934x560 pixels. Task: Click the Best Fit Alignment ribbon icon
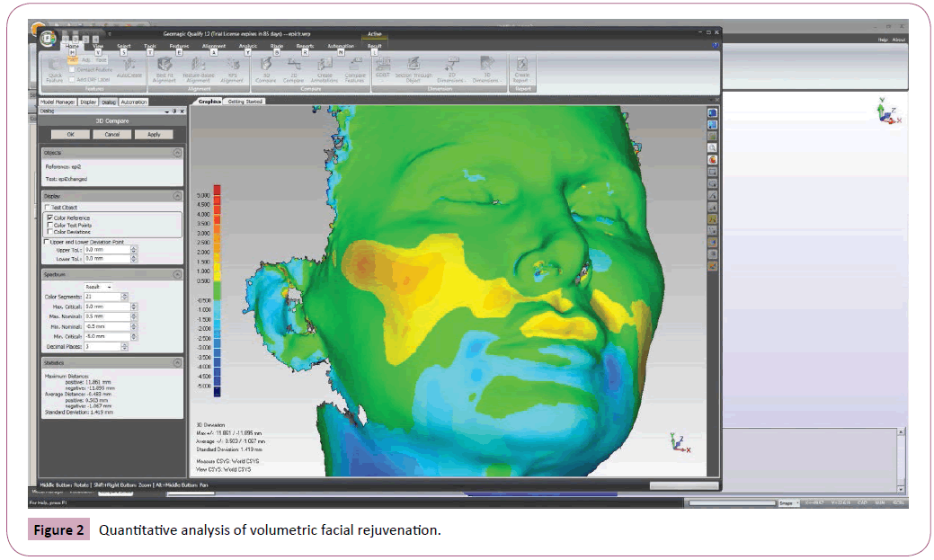point(164,66)
